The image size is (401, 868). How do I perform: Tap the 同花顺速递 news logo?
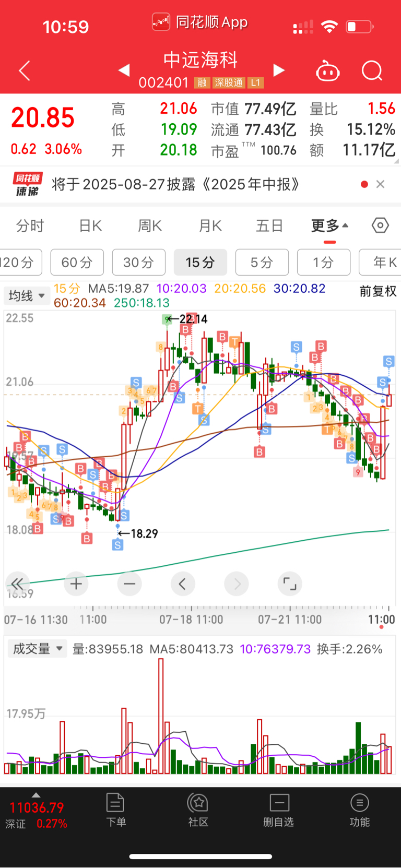(x=27, y=184)
